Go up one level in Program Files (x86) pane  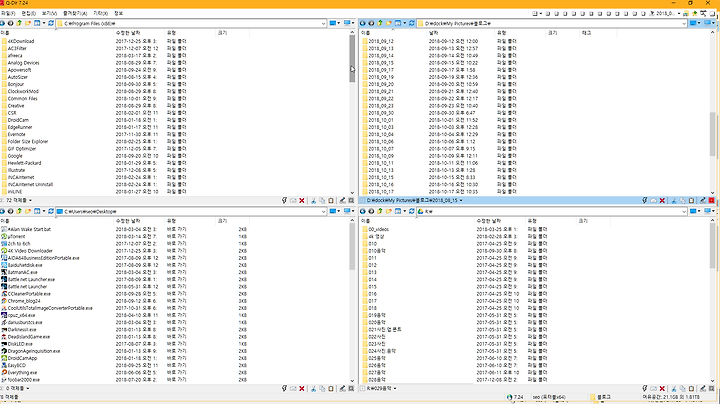click(x=19, y=23)
